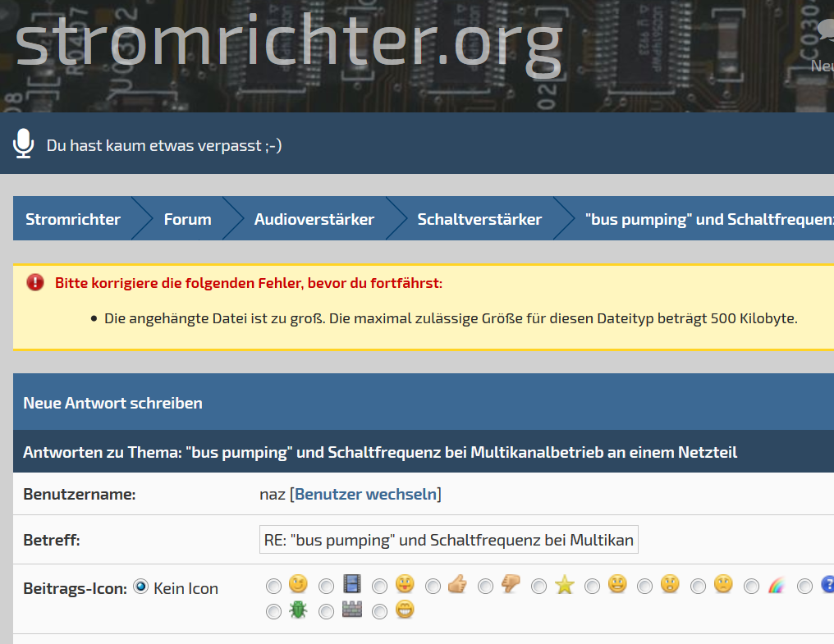
Task: Choose radio button beside tongue-out smiley
Action: (379, 586)
